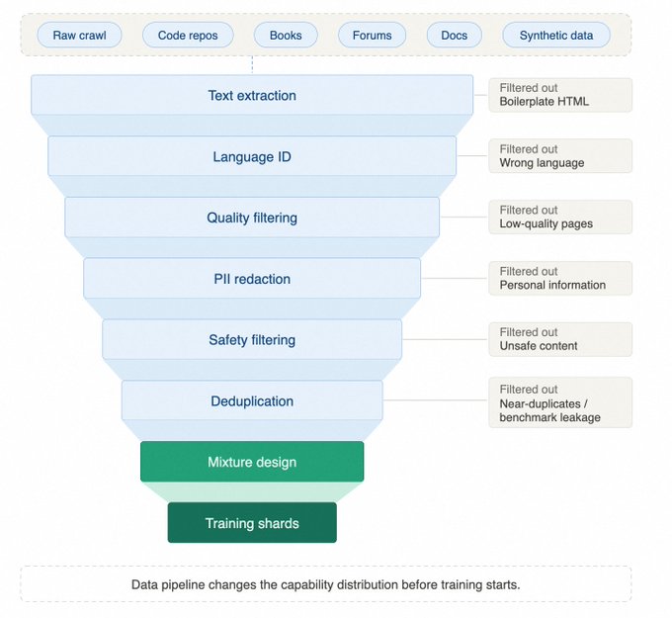Viewport: 672px width, 618px height.
Task: Click the Raw crawl source pill
Action: [79, 36]
